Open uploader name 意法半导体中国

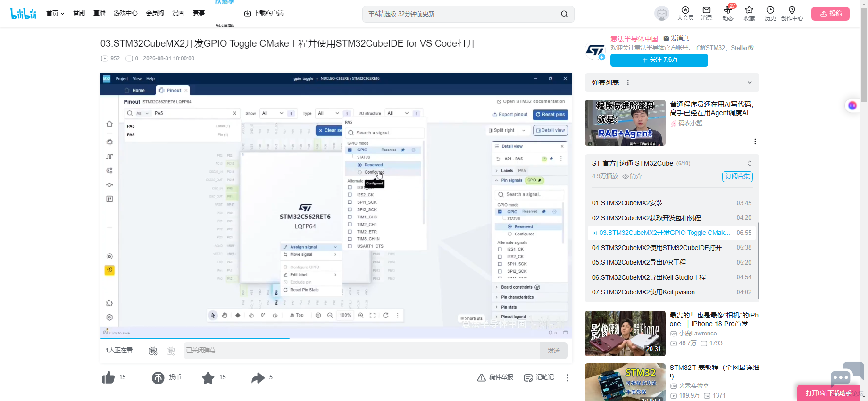(x=634, y=39)
